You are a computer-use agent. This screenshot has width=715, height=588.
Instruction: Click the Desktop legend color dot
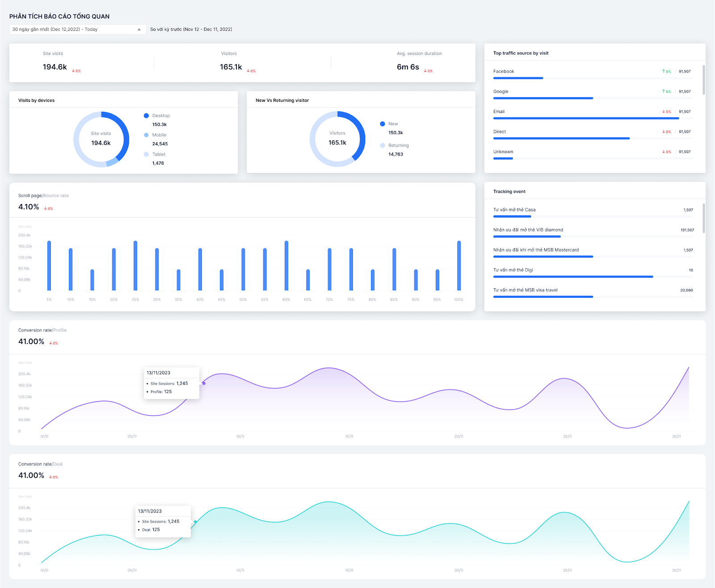146,116
